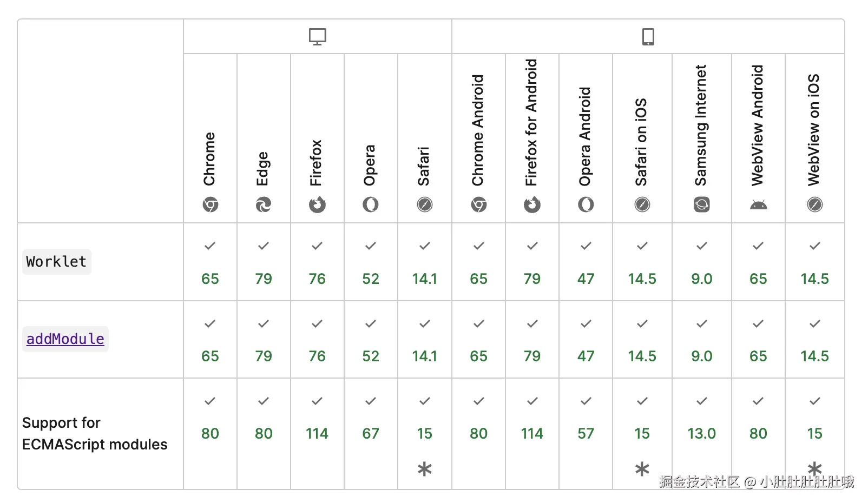Viewport: 868px width, 503px height.
Task: Expand the Chrome Worklet support cell
Action: 210,262
